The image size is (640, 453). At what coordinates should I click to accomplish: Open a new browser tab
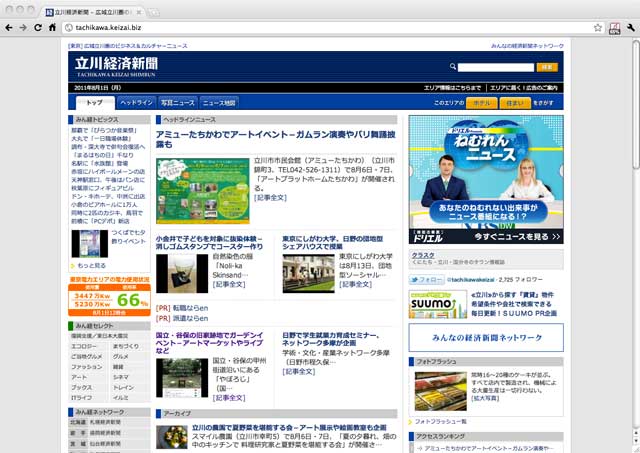pyautogui.click(x=154, y=13)
